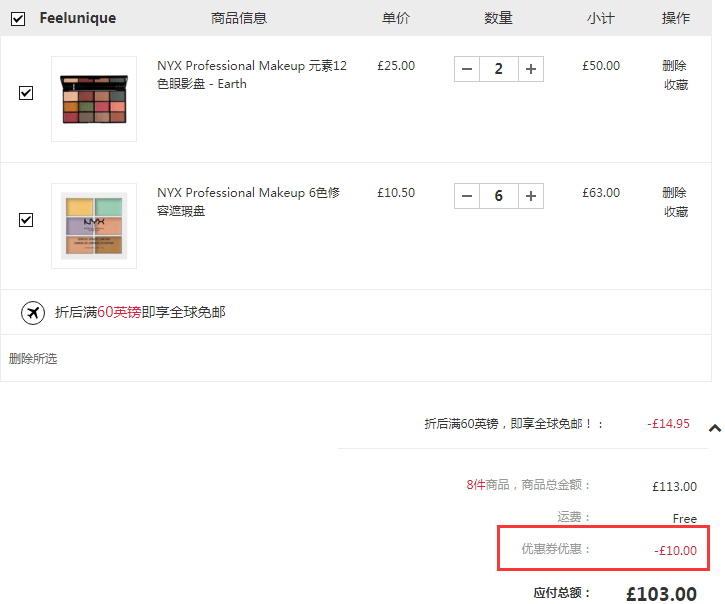The height and width of the screenshot is (604, 725).
Task: Click the 操作 column header
Action: click(x=676, y=18)
